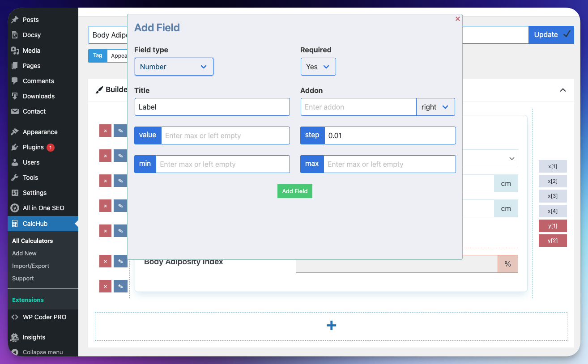Open the Appearance menu in the sidebar
Image resolution: width=588 pixels, height=364 pixels.
pos(40,131)
